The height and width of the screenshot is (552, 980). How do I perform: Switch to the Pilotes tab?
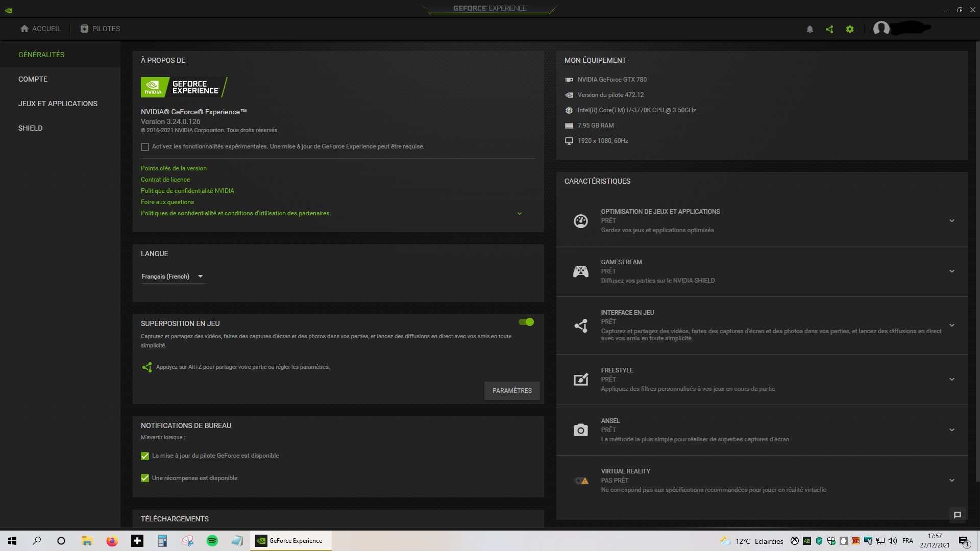tap(101, 29)
